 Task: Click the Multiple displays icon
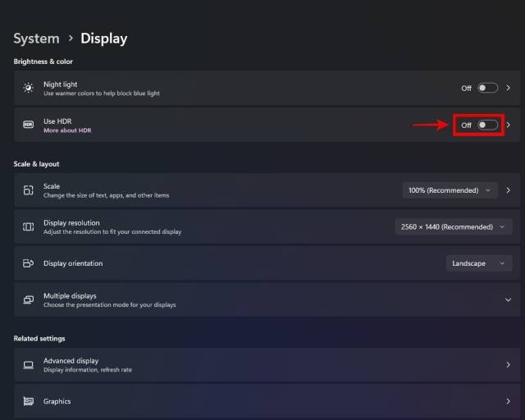[29, 299]
